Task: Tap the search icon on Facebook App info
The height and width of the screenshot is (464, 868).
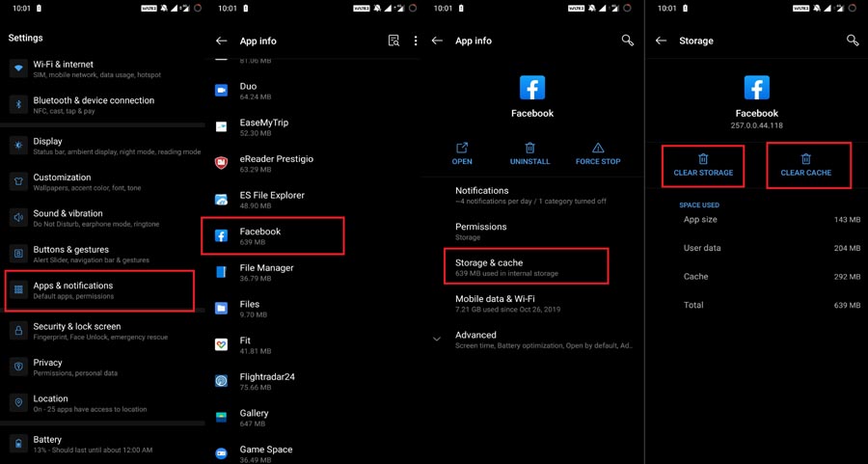Action: click(x=627, y=41)
